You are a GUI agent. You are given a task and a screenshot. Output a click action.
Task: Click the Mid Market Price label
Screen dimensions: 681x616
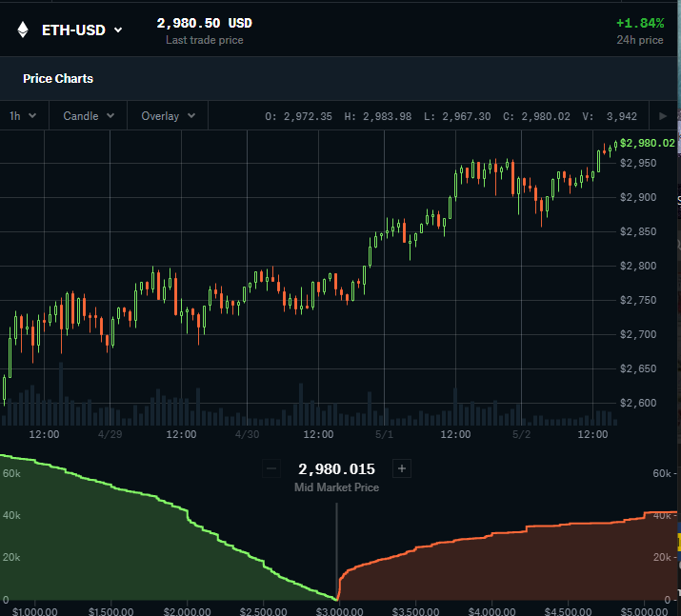pos(336,487)
